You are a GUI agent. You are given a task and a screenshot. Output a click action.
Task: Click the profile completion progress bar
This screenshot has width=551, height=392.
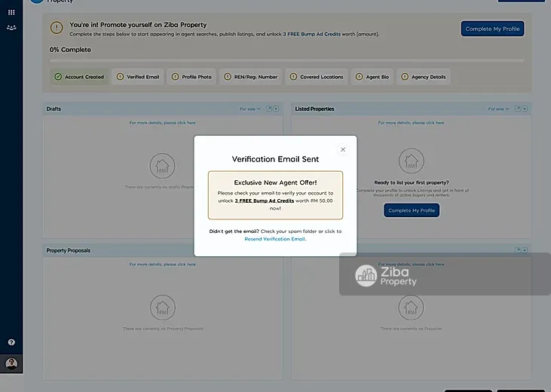[x=286, y=61]
